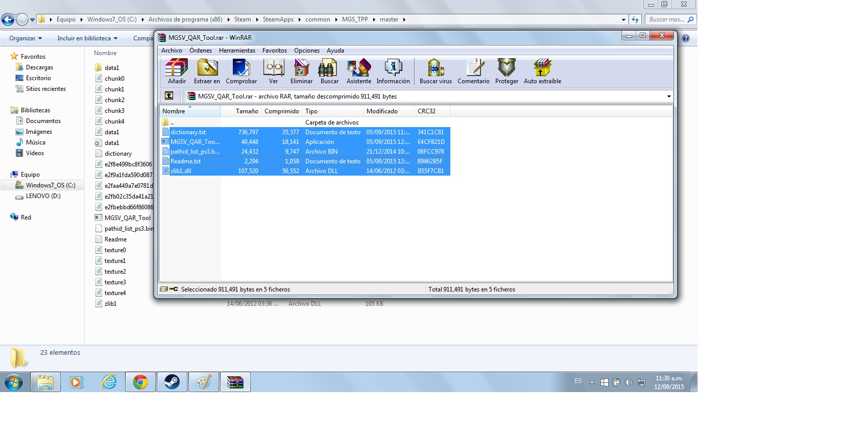This screenshot has height=438, width=868.
Task: Open Sitios recientes in sidebar
Action: 46,89
